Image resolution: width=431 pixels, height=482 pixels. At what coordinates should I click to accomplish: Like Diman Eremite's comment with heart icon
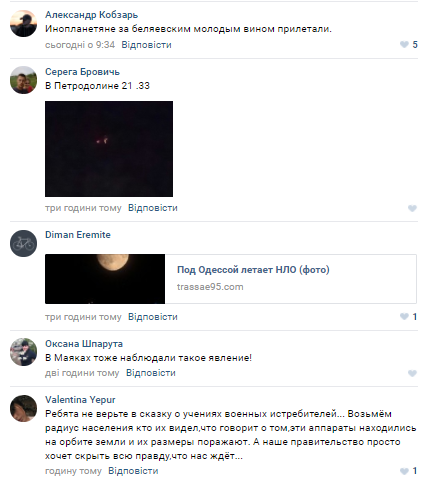click(404, 316)
